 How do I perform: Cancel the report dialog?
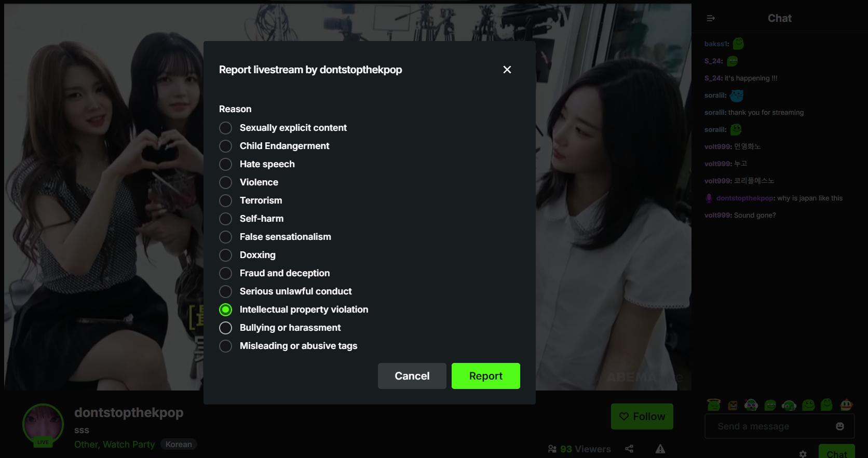click(x=412, y=376)
